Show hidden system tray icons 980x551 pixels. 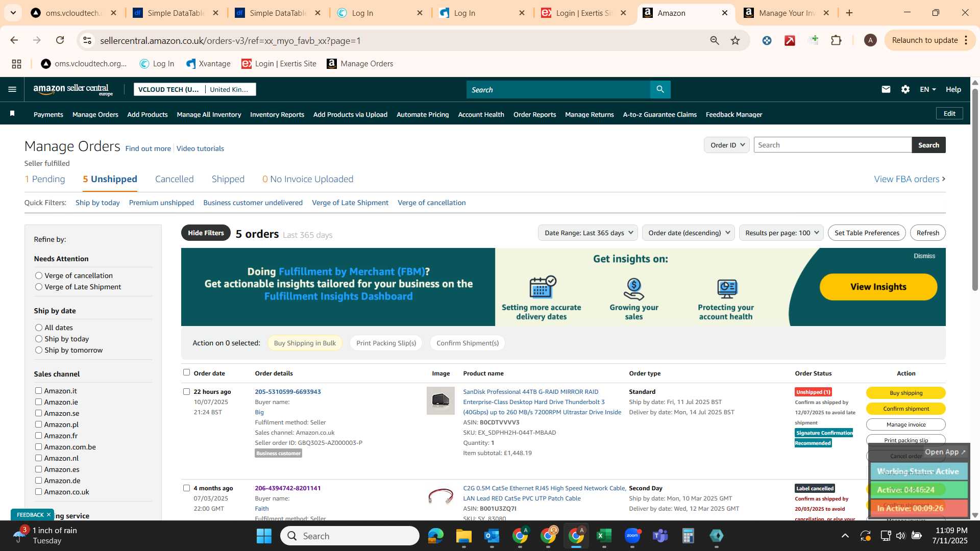pos(845,536)
